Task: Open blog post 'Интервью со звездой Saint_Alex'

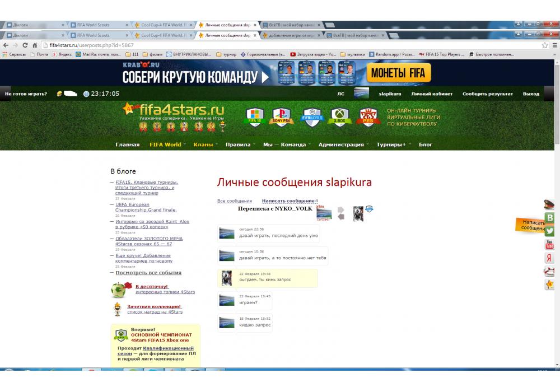Action: tap(152, 224)
